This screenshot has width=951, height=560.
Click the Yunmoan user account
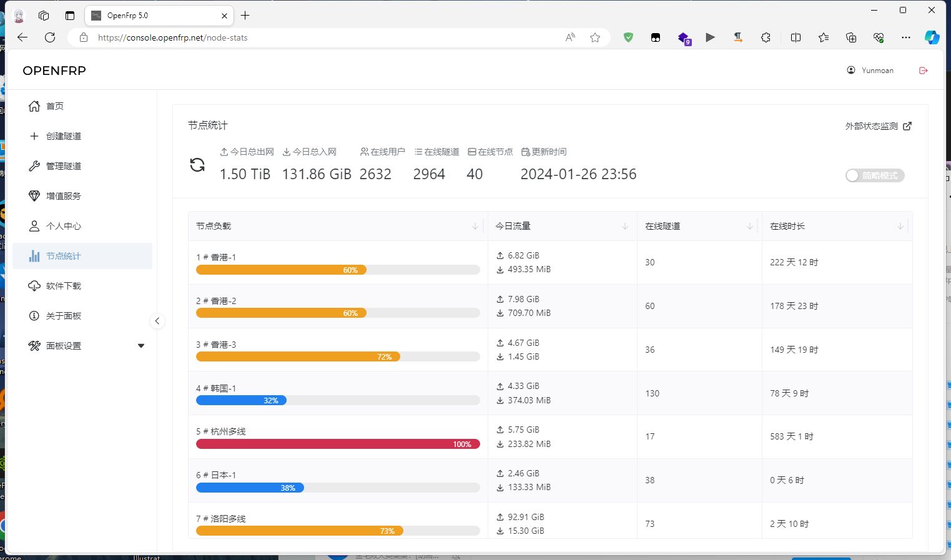[x=870, y=71]
